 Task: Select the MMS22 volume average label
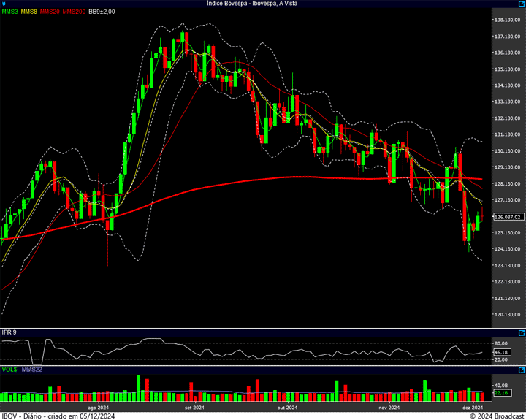click(33, 370)
